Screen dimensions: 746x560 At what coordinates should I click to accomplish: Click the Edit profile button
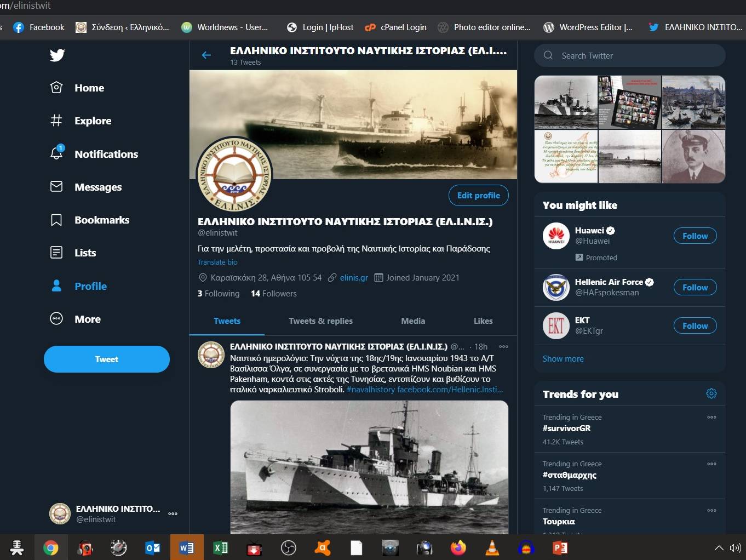478,196
